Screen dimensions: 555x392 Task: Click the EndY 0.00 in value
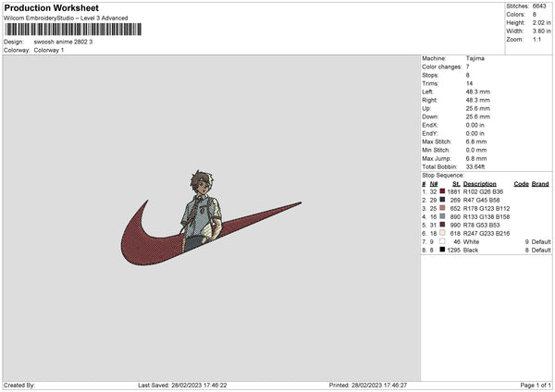[x=475, y=133]
